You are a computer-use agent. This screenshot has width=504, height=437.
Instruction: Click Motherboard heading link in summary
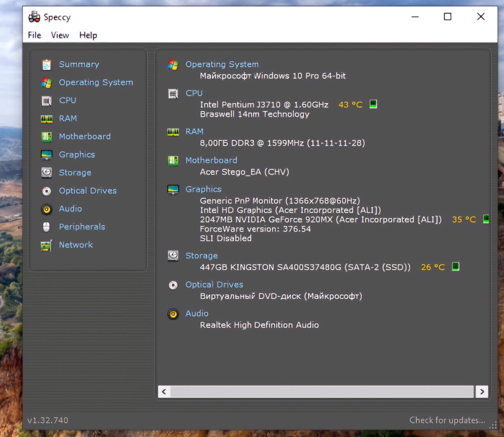[x=212, y=160]
